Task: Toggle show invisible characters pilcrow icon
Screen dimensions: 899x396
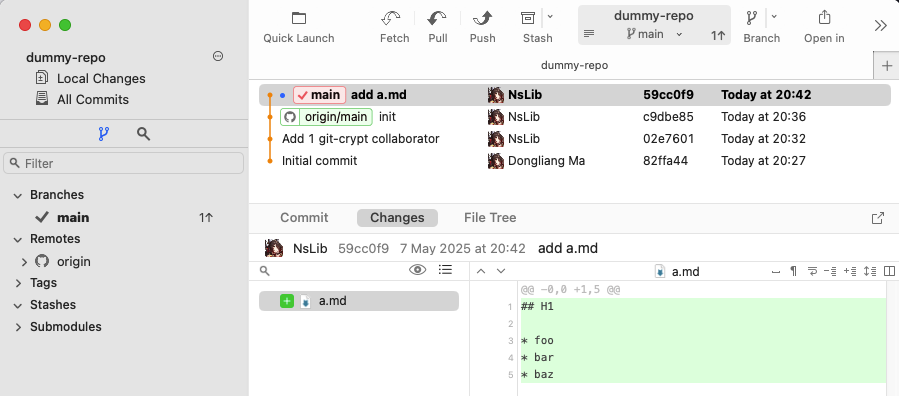Action: (794, 271)
